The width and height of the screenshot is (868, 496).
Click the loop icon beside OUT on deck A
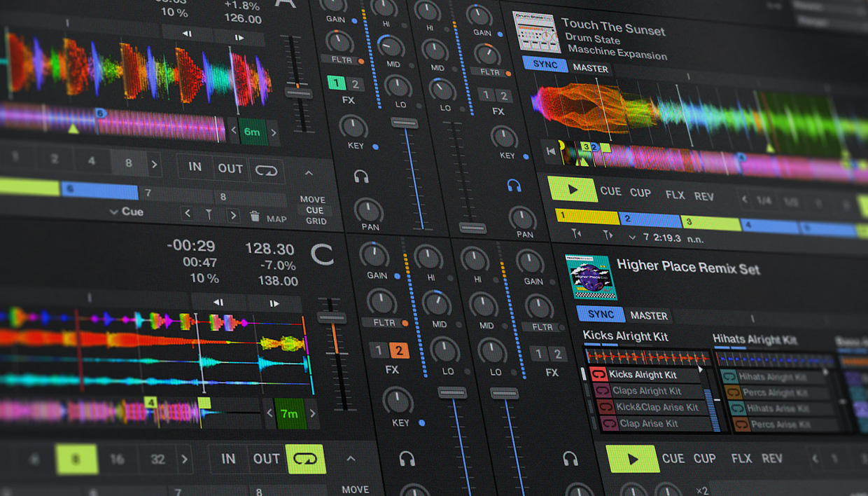266,170
